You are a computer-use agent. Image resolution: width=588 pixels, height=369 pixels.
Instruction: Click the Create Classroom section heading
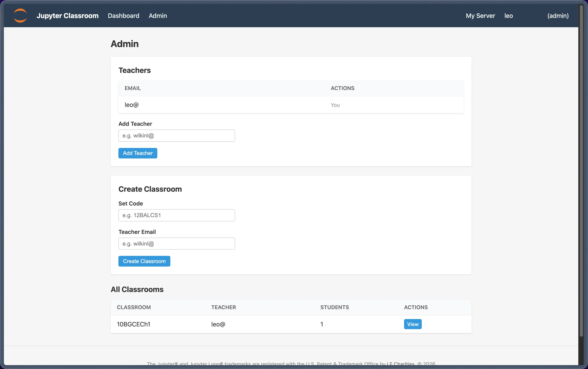(x=150, y=189)
